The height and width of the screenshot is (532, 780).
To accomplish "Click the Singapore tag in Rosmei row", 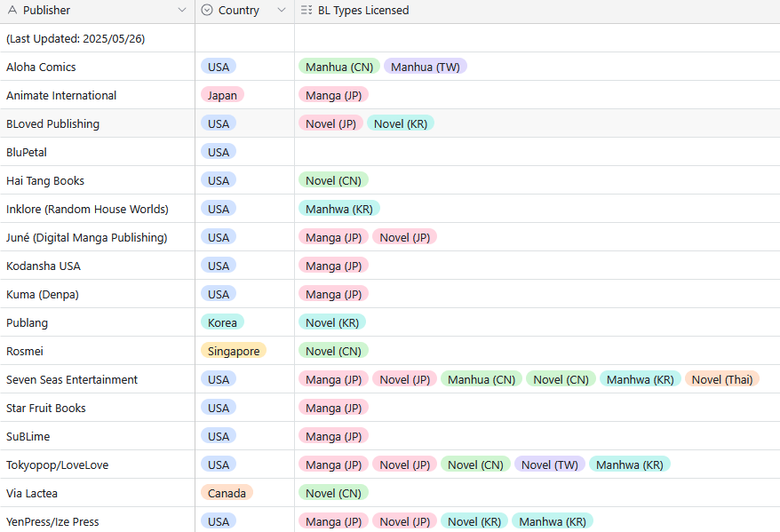I will tap(234, 351).
